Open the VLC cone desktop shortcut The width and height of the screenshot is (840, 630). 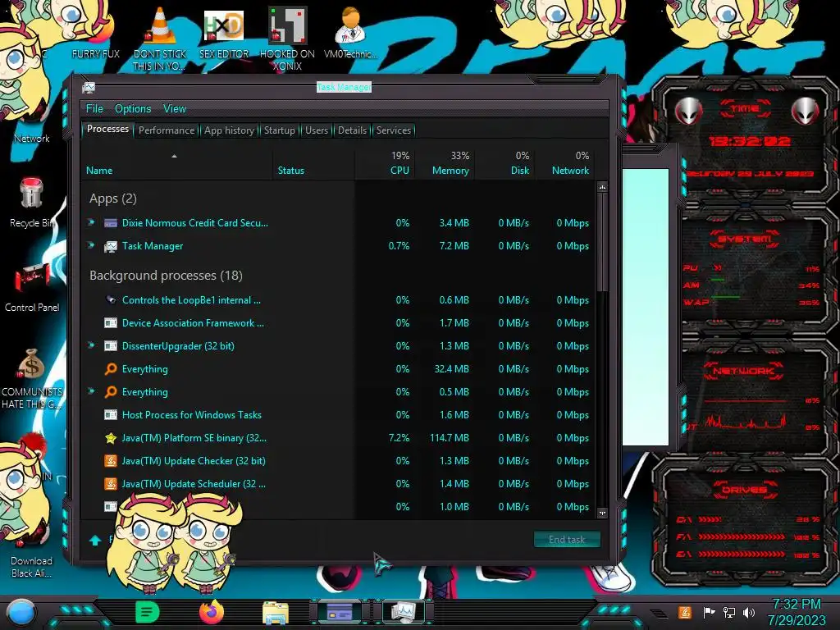tap(160, 38)
